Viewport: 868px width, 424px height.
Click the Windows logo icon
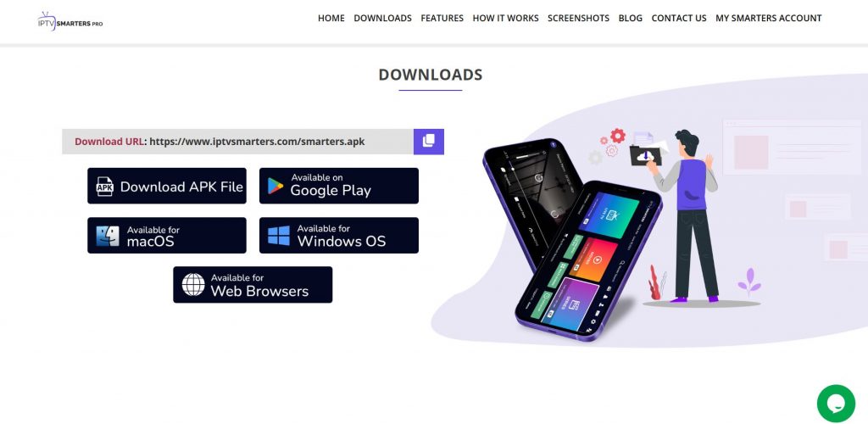click(x=279, y=236)
